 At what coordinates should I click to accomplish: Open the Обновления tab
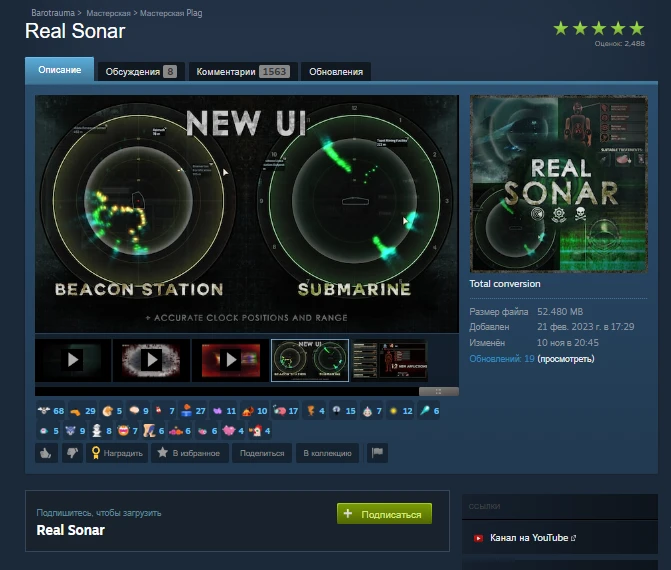pyautogui.click(x=335, y=71)
